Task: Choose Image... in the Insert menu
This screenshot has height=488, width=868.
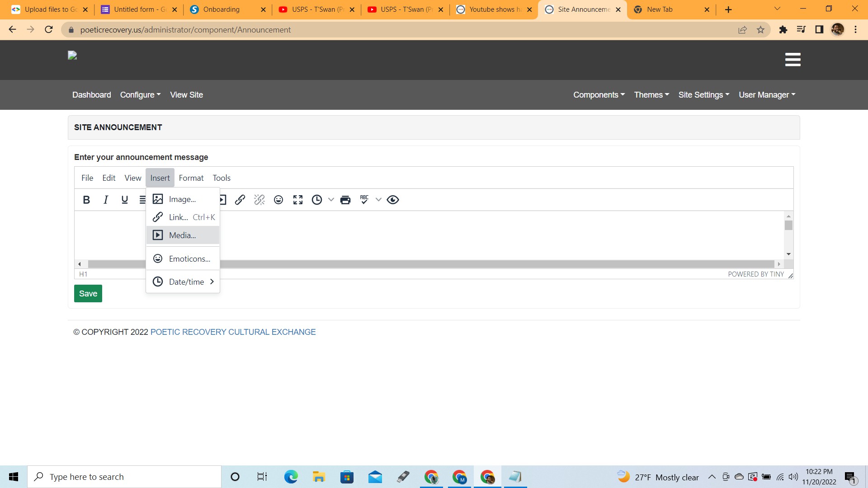Action: 183,199
